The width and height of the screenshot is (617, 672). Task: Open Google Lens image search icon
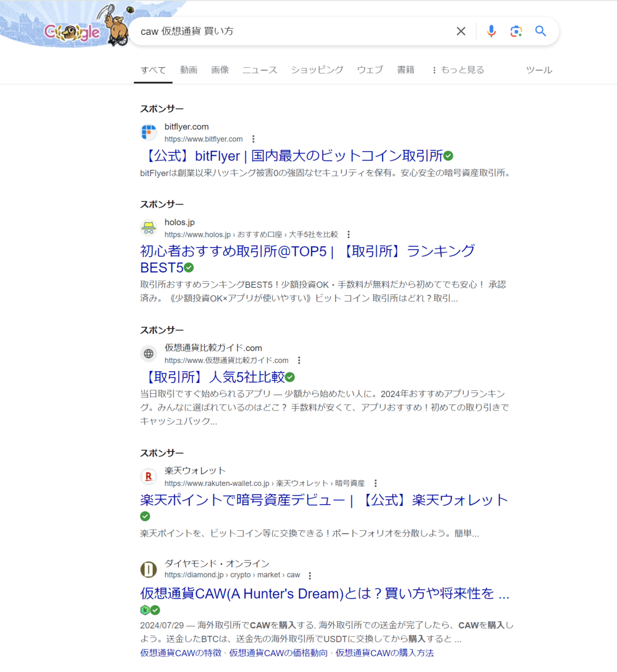tap(516, 31)
